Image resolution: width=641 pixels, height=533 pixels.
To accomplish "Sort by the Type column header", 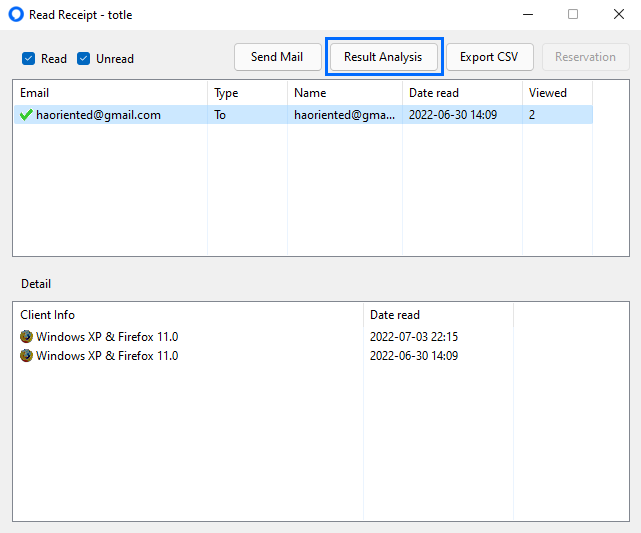I will [247, 93].
